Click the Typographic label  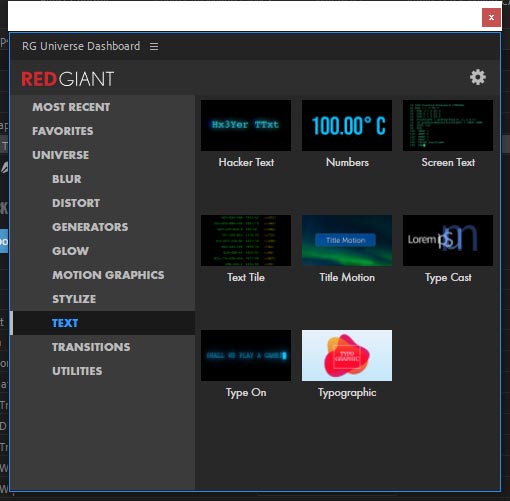tap(347, 393)
